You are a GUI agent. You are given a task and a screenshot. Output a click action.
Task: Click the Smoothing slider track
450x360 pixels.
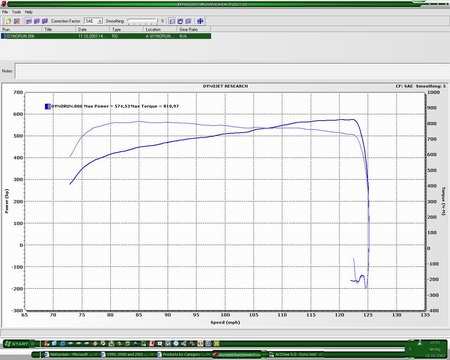coord(142,21)
